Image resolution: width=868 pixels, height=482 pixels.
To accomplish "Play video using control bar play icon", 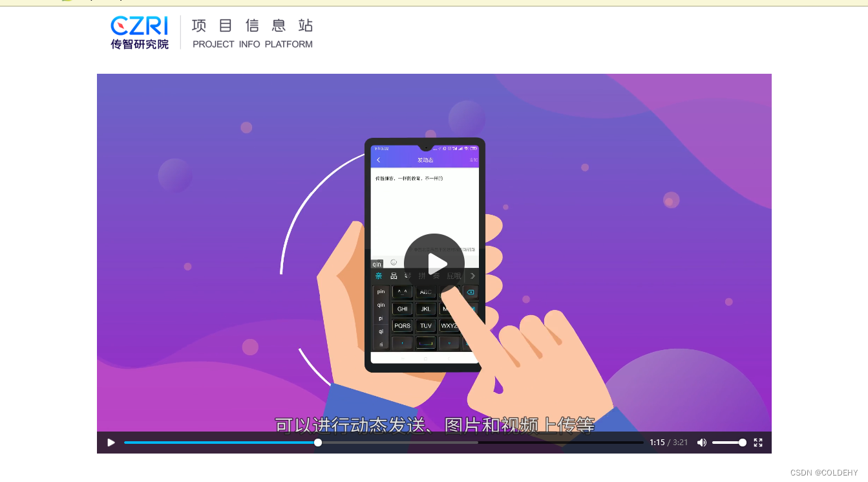I will coord(111,443).
